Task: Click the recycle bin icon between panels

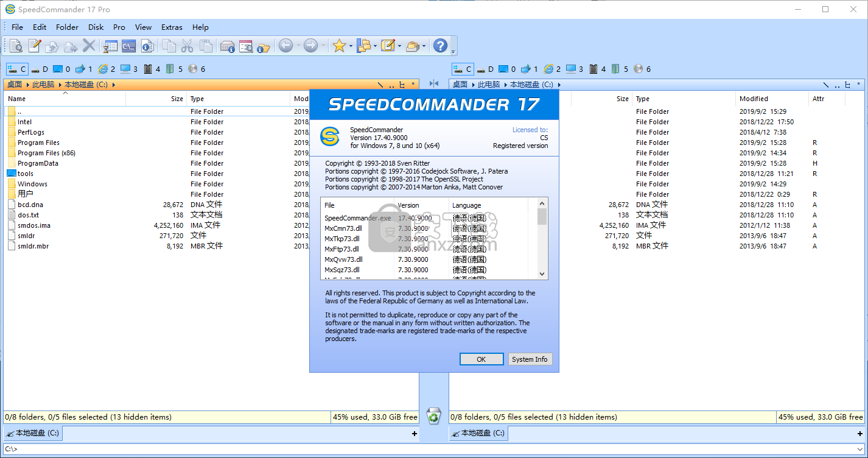Action: [433, 417]
